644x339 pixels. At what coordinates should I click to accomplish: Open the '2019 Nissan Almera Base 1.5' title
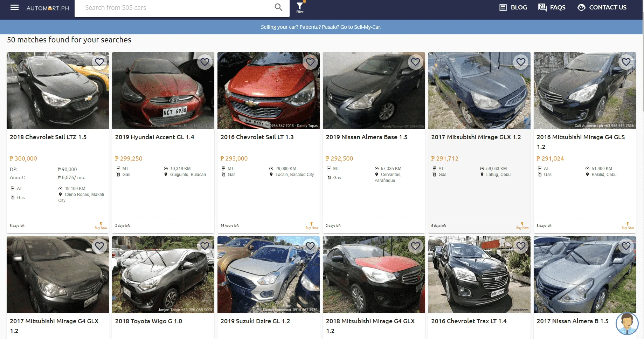[367, 137]
